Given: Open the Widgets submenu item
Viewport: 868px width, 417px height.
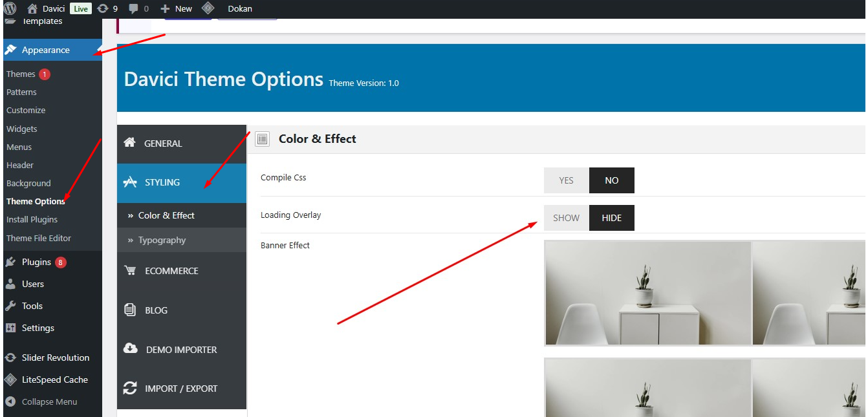Looking at the screenshot, I should (x=22, y=129).
